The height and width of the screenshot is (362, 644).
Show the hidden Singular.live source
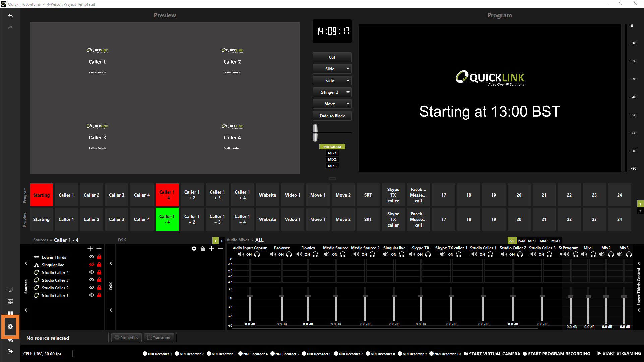pyautogui.click(x=91, y=265)
